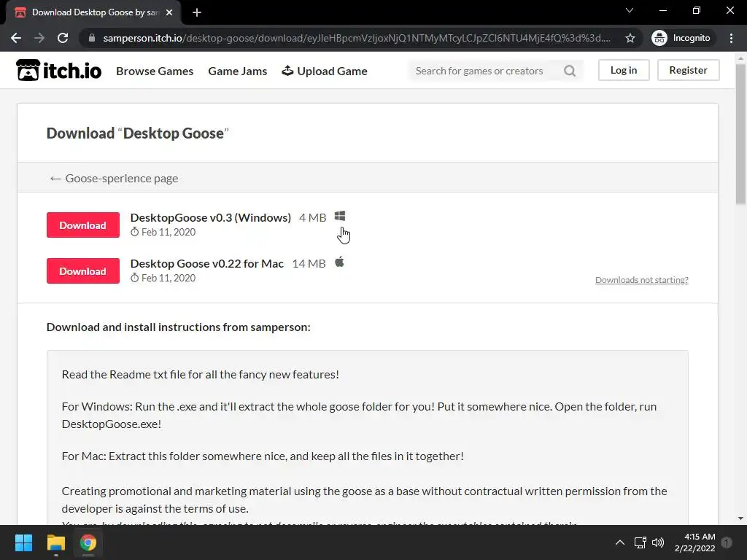Go back in Chrome
The height and width of the screenshot is (560, 747).
click(x=16, y=38)
